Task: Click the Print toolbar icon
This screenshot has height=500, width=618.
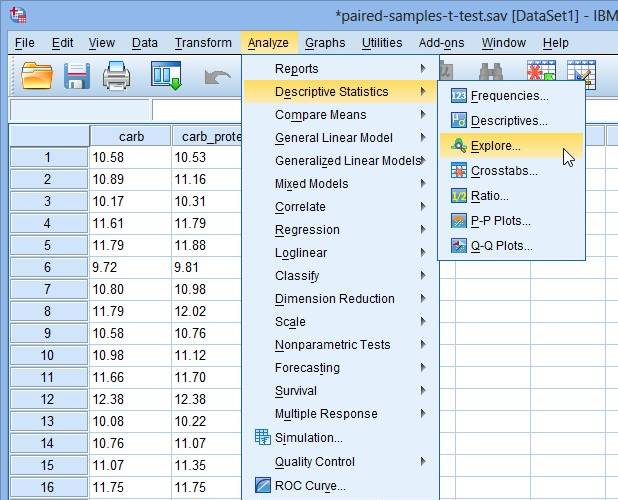Action: [117, 75]
